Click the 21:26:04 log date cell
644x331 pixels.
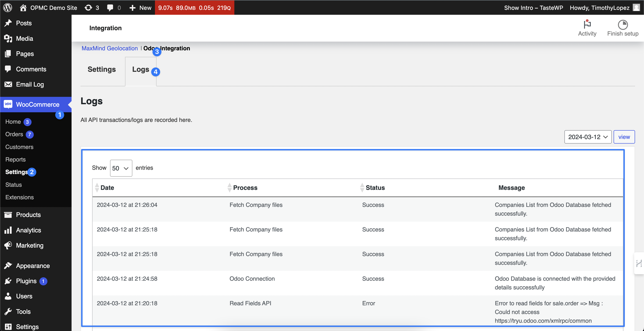click(x=127, y=205)
